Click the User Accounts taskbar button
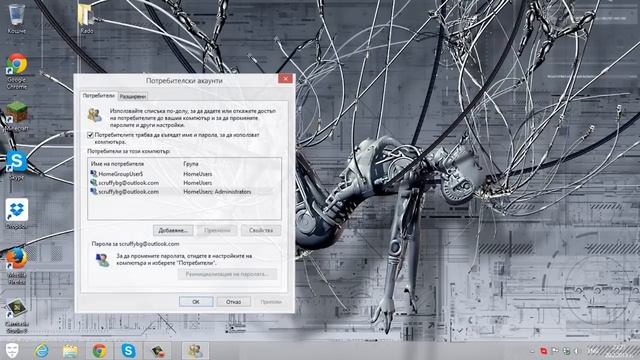The image size is (640, 360). click(x=195, y=351)
